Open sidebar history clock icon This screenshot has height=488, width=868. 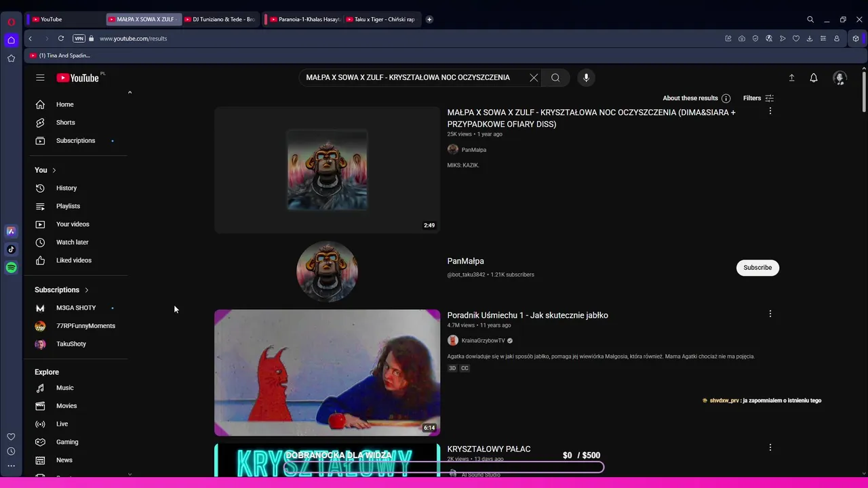[11, 451]
